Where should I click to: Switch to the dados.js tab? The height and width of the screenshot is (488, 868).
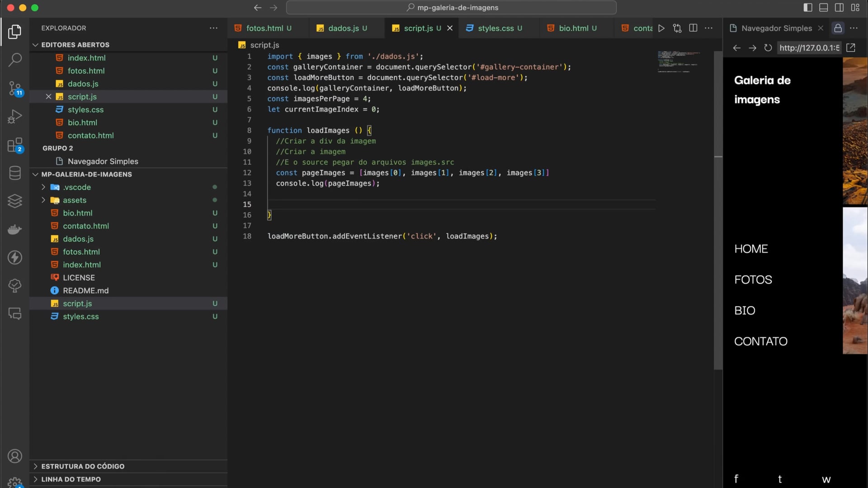[x=343, y=28]
